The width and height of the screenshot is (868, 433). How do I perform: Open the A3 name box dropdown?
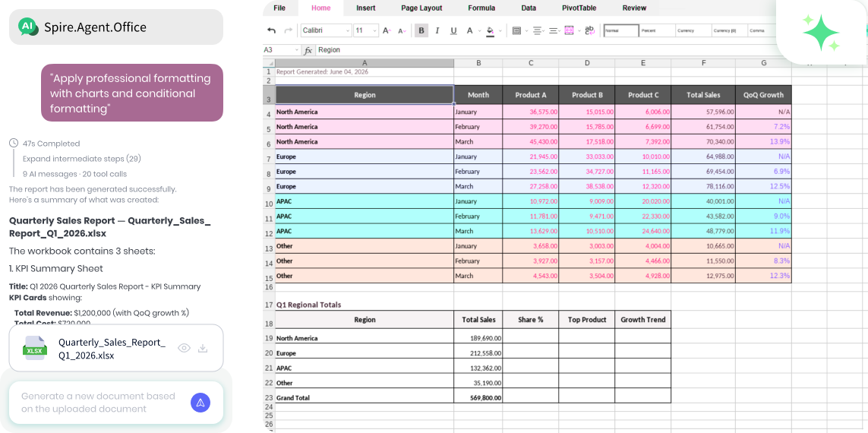click(x=297, y=50)
